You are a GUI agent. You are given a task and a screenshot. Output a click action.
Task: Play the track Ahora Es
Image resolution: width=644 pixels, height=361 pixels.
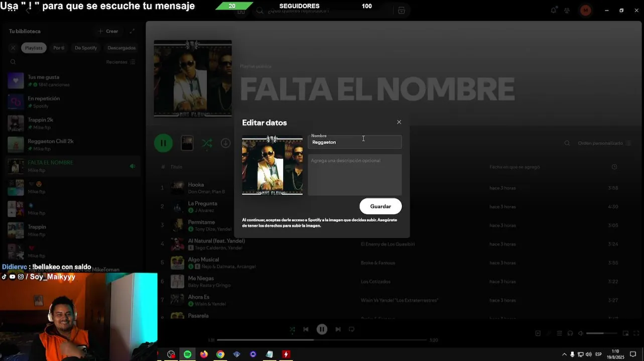coord(199,297)
